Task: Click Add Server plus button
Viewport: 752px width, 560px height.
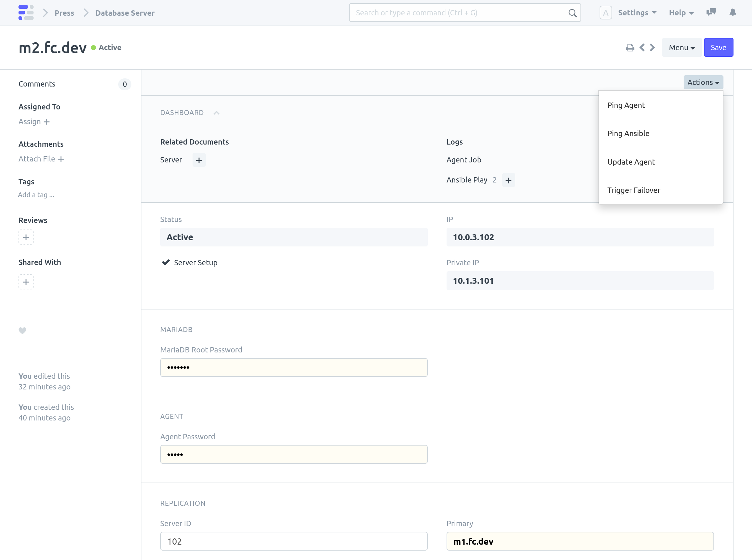Action: (199, 159)
